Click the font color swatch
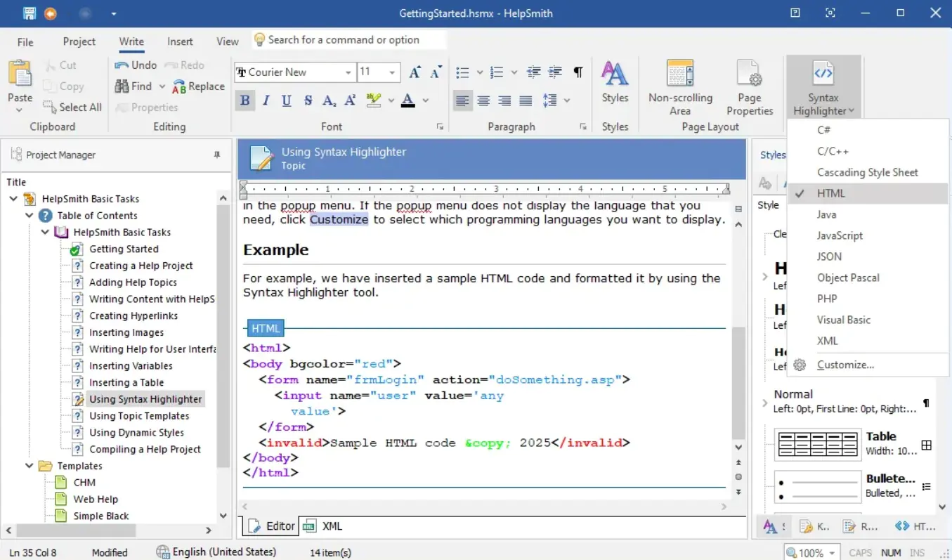Viewport: 952px width, 560px height. point(408,100)
